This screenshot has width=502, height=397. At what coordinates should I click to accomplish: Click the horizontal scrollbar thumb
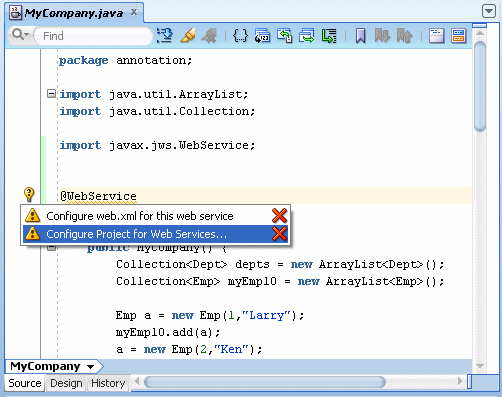click(265, 382)
